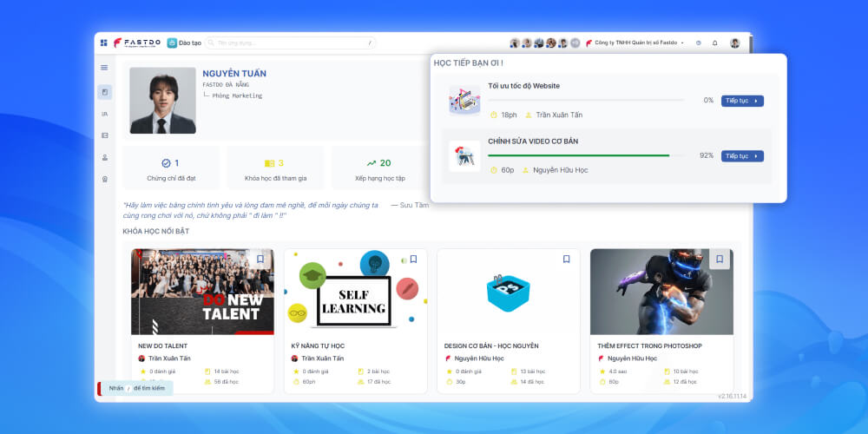Click the 12 đã học text

point(686,382)
